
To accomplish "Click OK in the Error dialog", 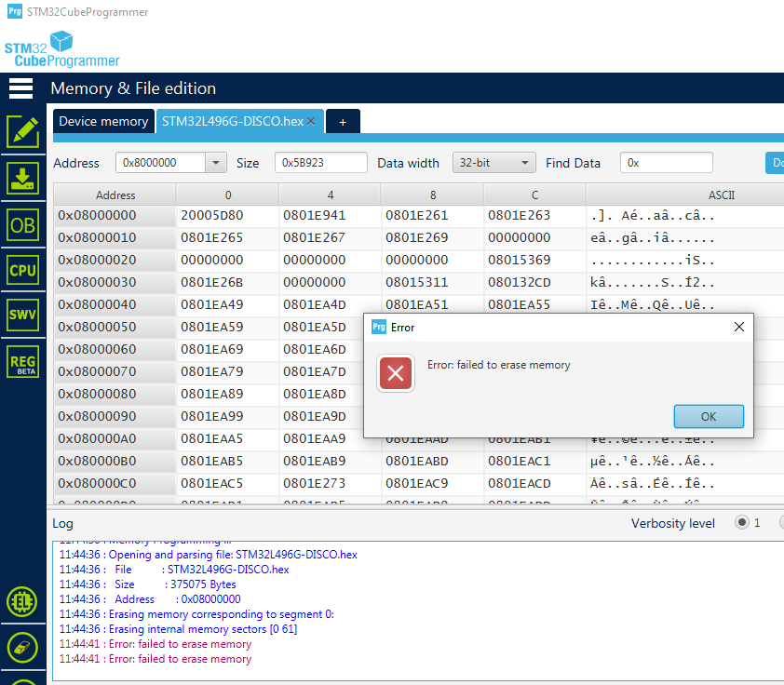I will click(x=709, y=416).
